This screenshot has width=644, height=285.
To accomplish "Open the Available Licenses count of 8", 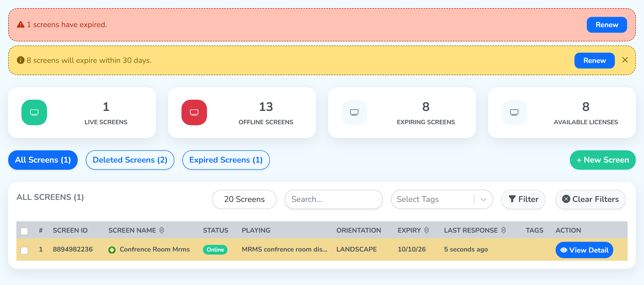I will point(586,107).
